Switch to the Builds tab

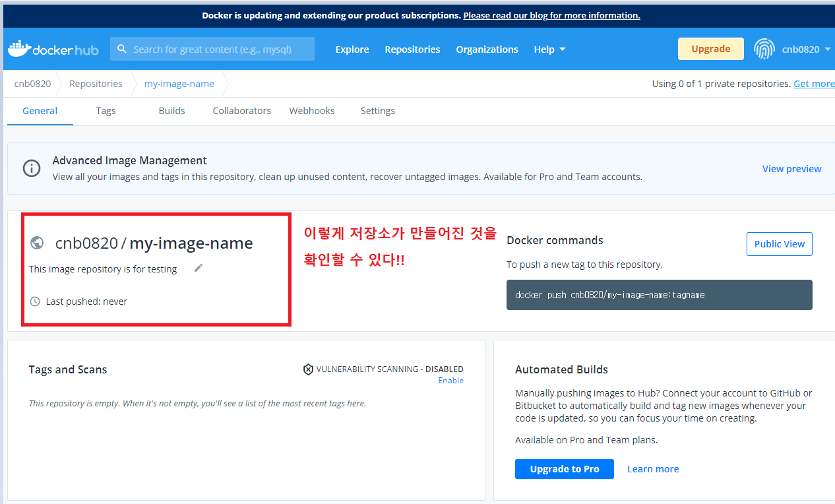tap(171, 111)
